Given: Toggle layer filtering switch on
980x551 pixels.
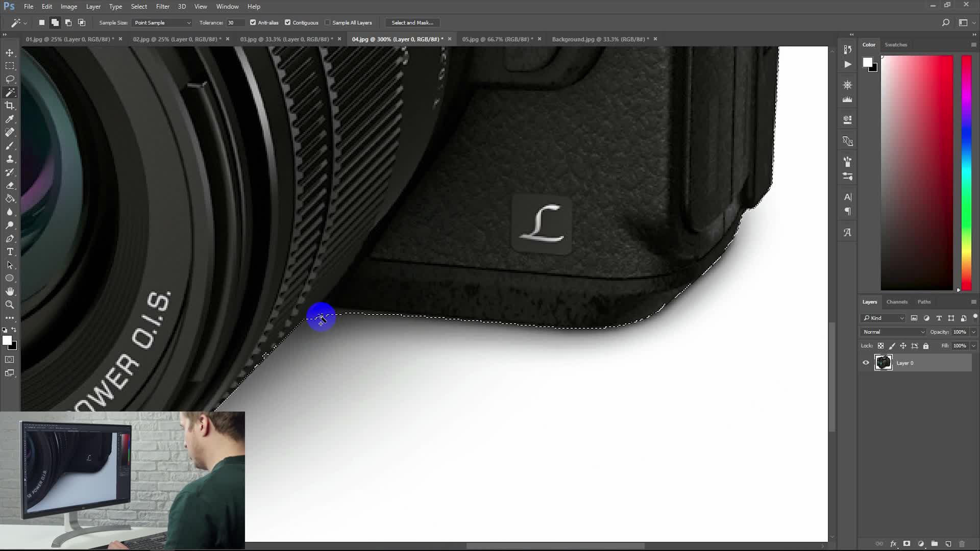Looking at the screenshot, I should (975, 317).
